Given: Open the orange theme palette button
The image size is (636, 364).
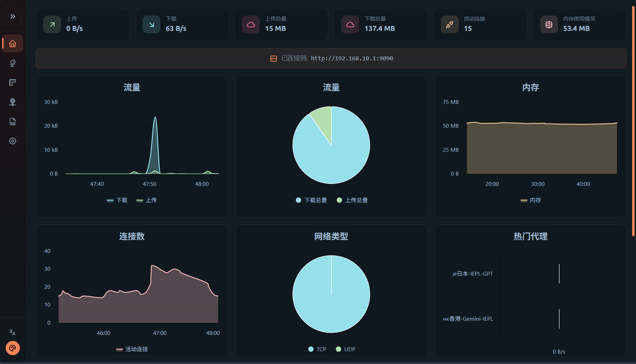Looking at the screenshot, I should [x=13, y=348].
